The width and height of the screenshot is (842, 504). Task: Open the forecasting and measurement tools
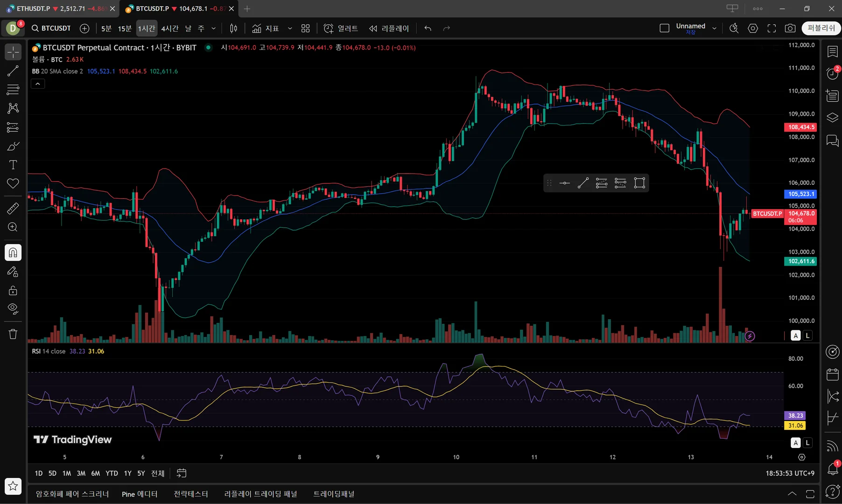13,127
